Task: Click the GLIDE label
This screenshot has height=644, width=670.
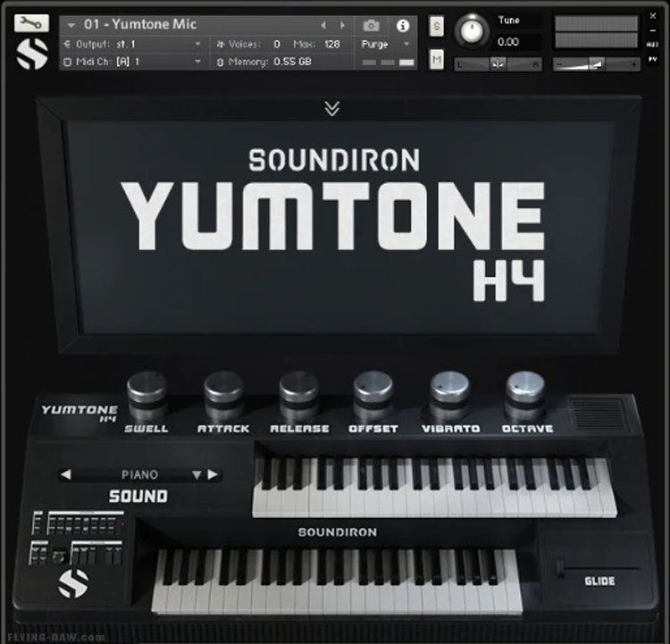Action: coord(600,581)
